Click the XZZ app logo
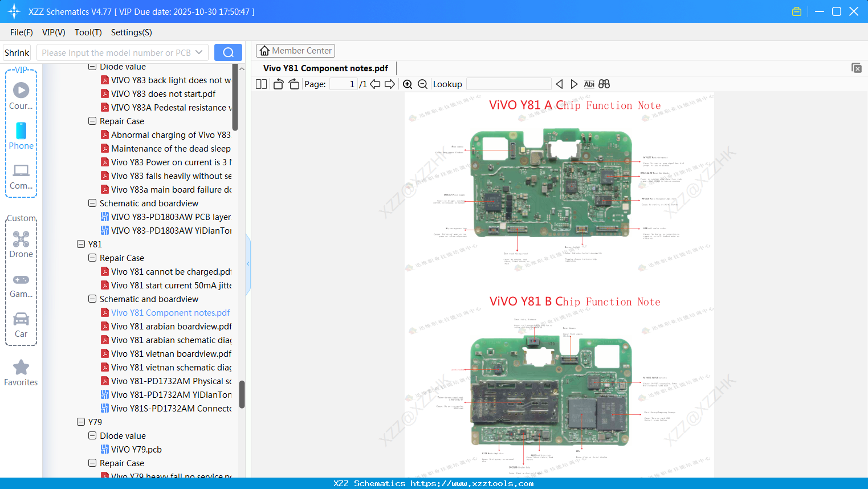The image size is (868, 489). click(x=14, y=11)
